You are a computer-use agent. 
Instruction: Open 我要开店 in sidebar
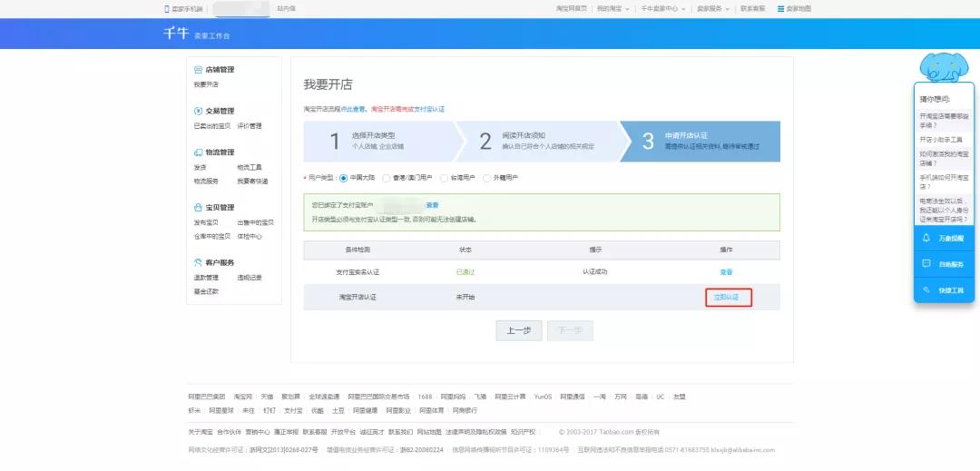(x=206, y=84)
